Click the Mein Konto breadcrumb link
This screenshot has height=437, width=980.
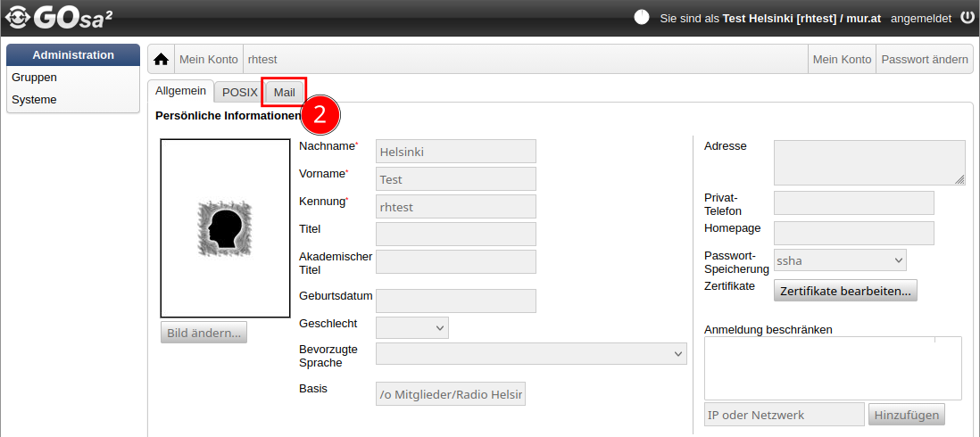pos(209,60)
